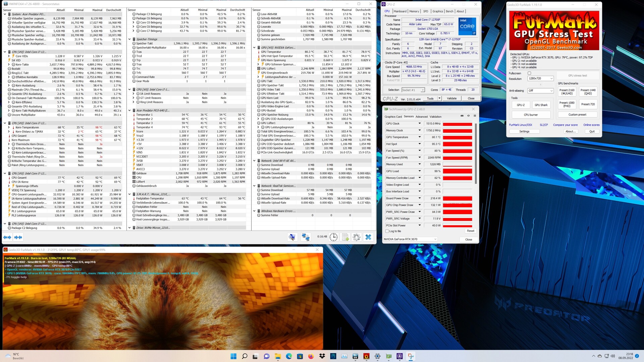The width and height of the screenshot is (644, 362).
Task: Toggle the Log to file checkbox
Action: pos(387,231)
